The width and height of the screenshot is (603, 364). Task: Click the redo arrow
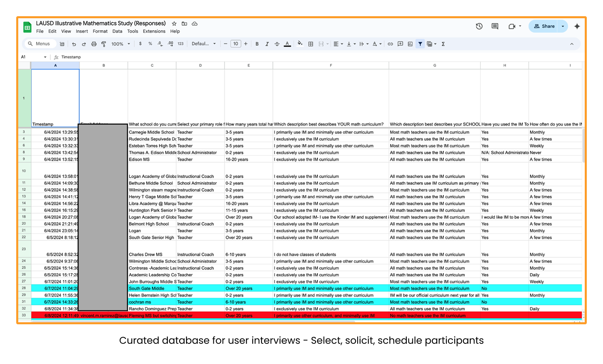(x=84, y=44)
